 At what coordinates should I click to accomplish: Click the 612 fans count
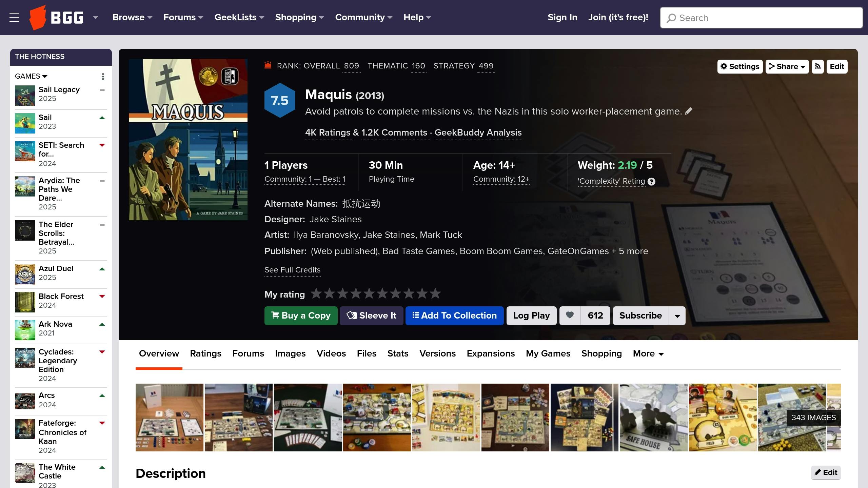[595, 316]
